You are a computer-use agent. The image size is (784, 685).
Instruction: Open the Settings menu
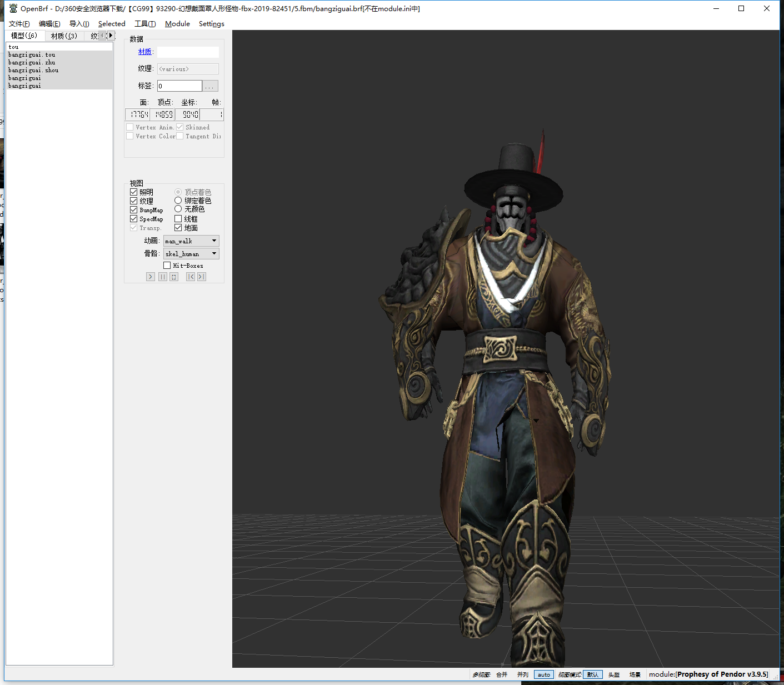coord(212,24)
